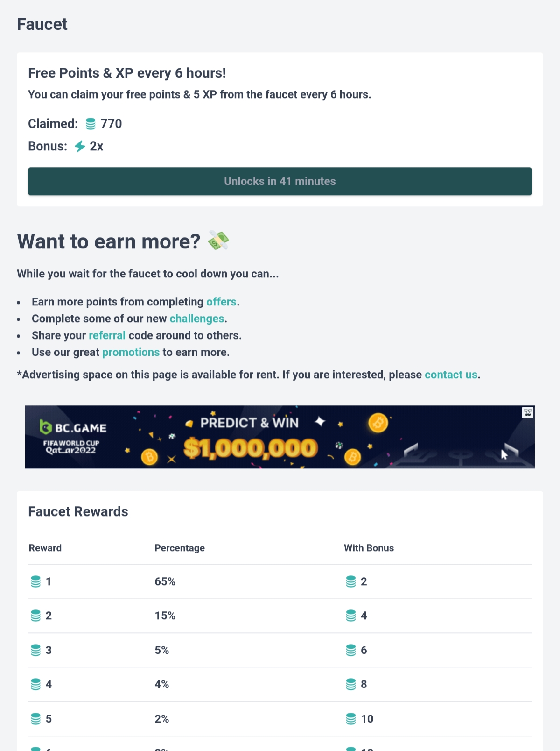560x751 pixels.
Task: Follow the referral link
Action: pos(107,335)
